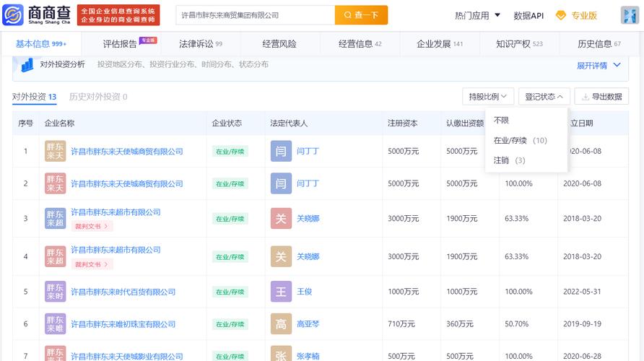
Task: Click company logo thumbnail in row 1
Action: (x=55, y=151)
